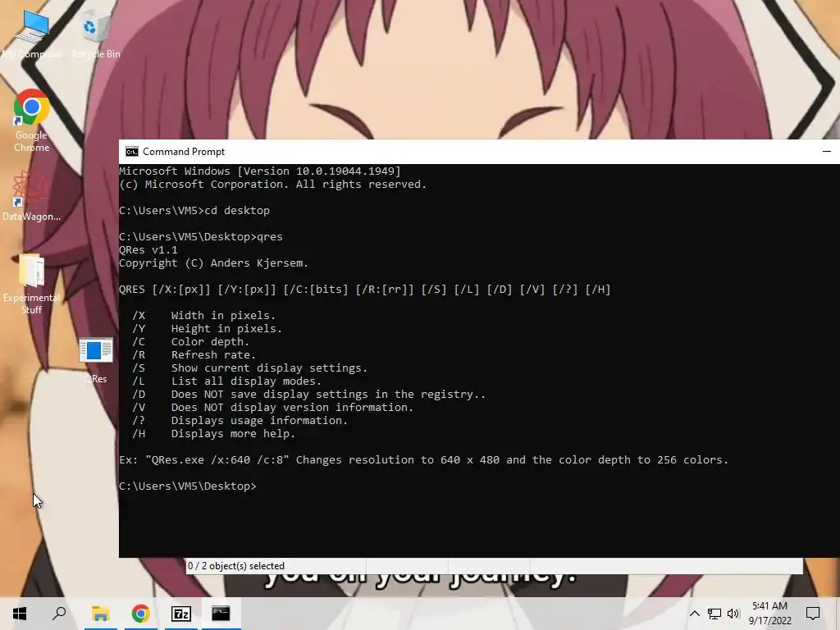Screen dimensions: 840x630
Task: Click the '/C Color depth.' line
Action: click(190, 342)
